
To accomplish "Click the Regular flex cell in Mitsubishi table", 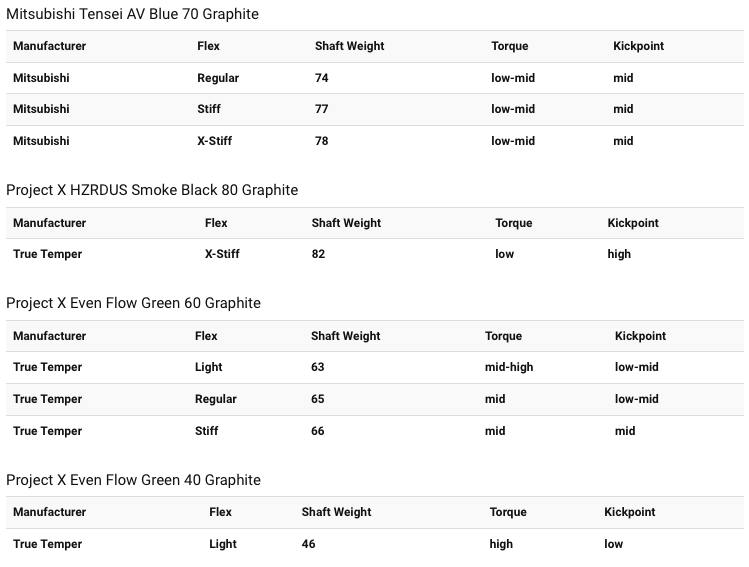I will [218, 78].
